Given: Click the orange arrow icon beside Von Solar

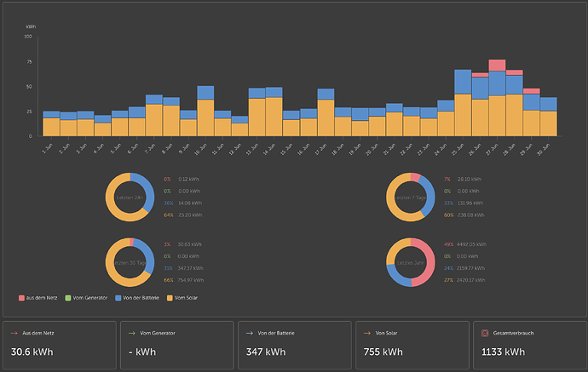Looking at the screenshot, I should (367, 333).
